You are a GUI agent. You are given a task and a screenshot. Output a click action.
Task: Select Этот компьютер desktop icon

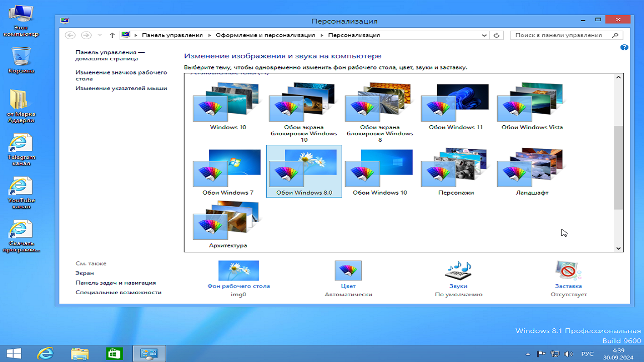pos(21,21)
